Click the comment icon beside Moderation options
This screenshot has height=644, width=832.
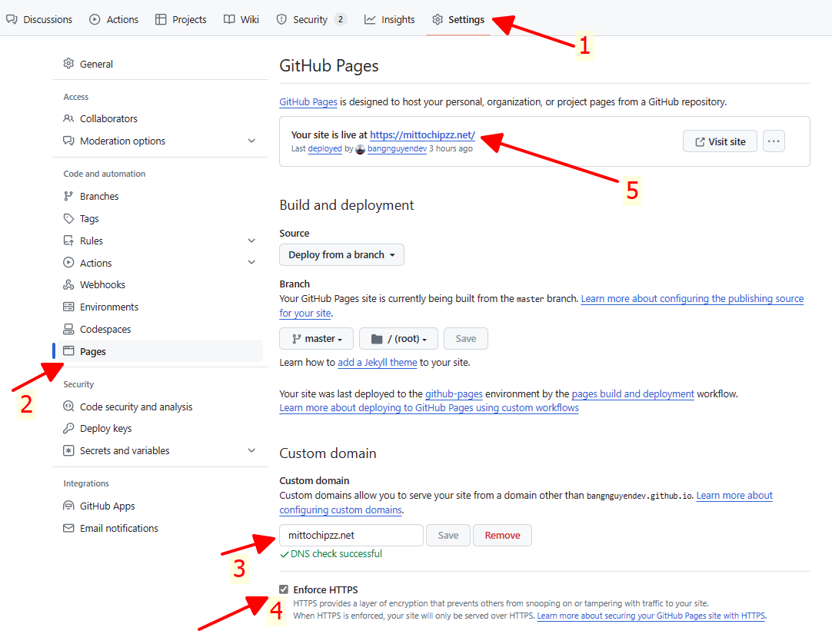(68, 141)
